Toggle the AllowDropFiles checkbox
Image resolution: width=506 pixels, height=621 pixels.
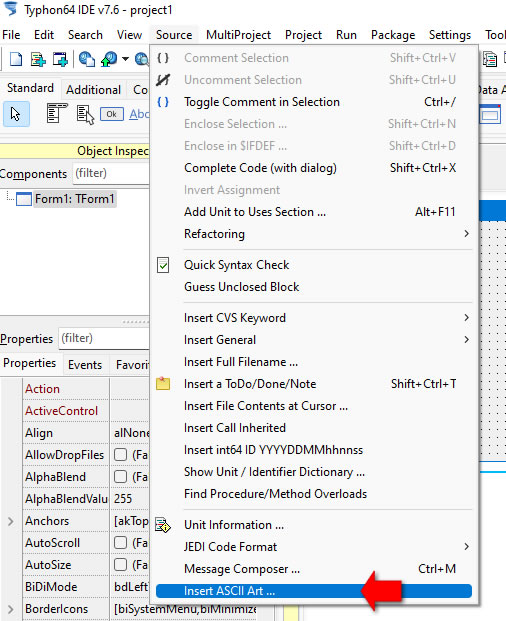120,455
